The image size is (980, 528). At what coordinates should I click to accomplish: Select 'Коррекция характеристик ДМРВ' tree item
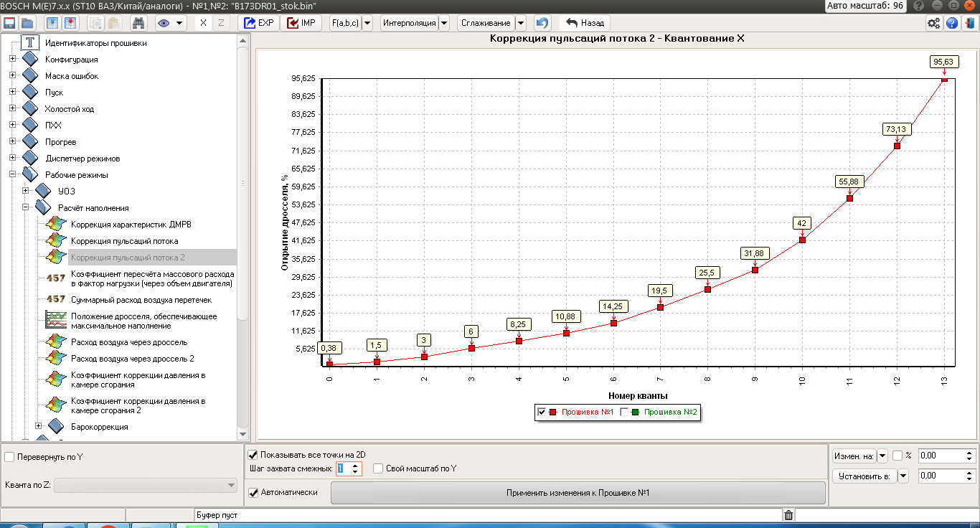click(x=131, y=225)
